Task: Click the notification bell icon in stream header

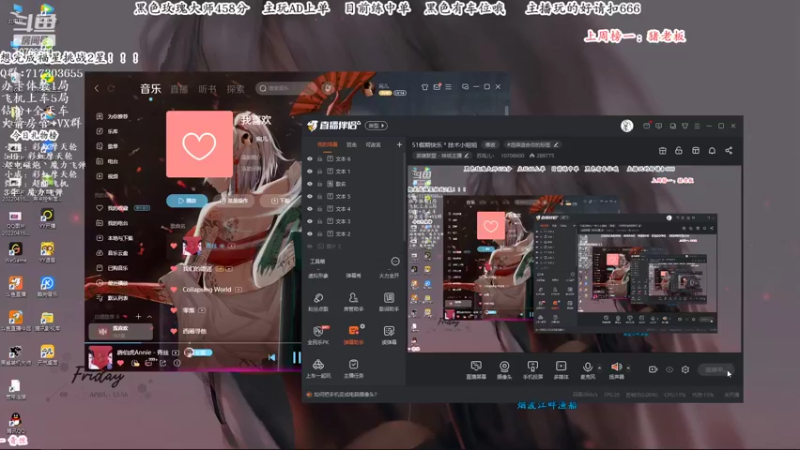Action: pos(712,151)
